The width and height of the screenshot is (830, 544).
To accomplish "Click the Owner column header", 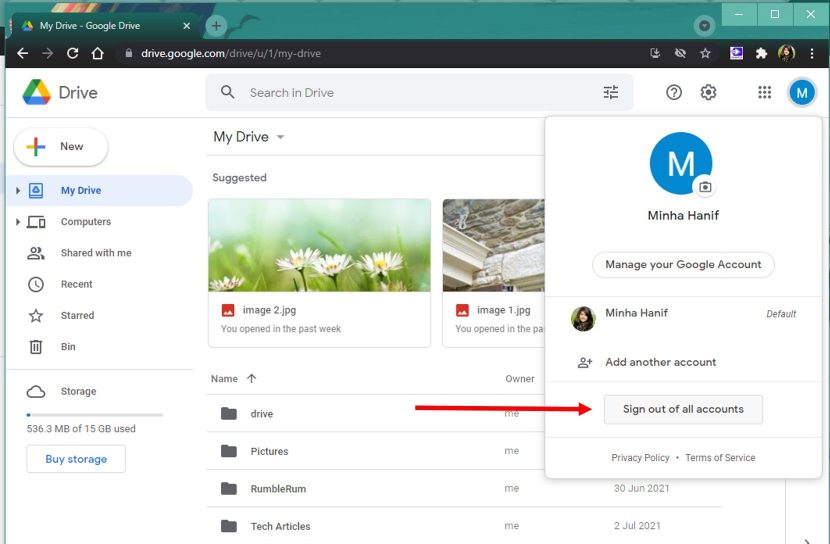I will pyautogui.click(x=520, y=379).
